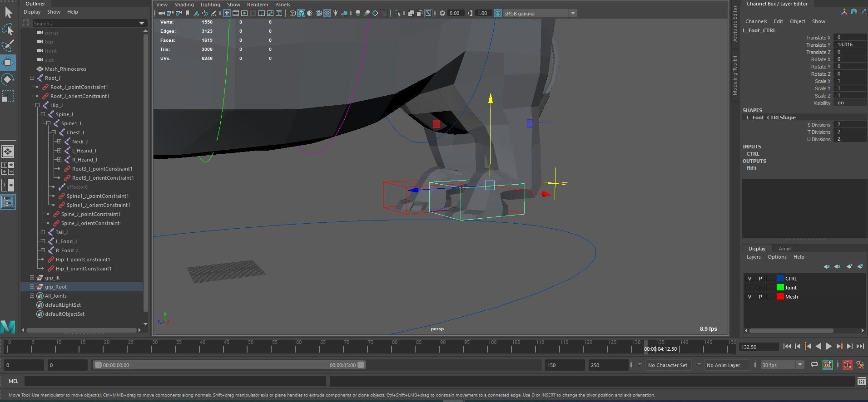
Task: Switch to the Anim layer tab
Action: pos(784,249)
